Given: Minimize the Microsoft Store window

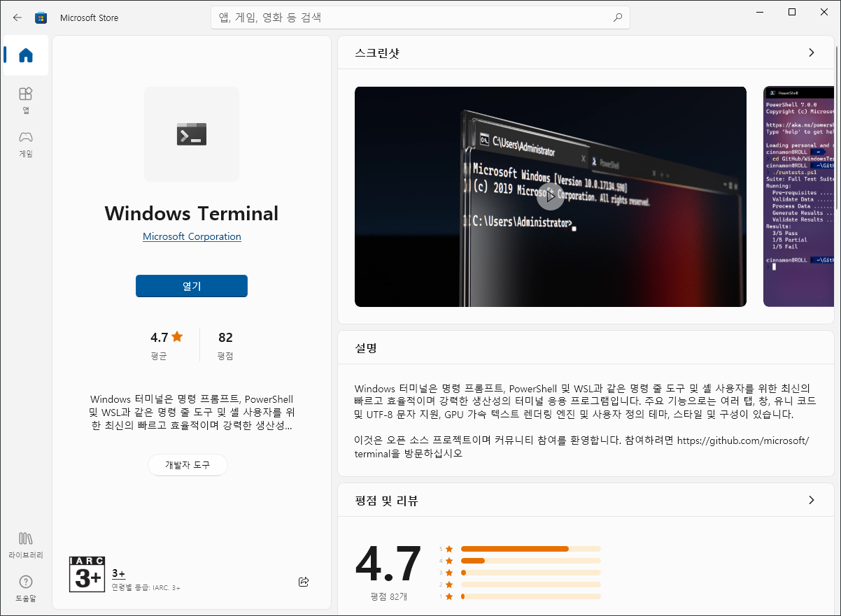Looking at the screenshot, I should click(x=760, y=12).
